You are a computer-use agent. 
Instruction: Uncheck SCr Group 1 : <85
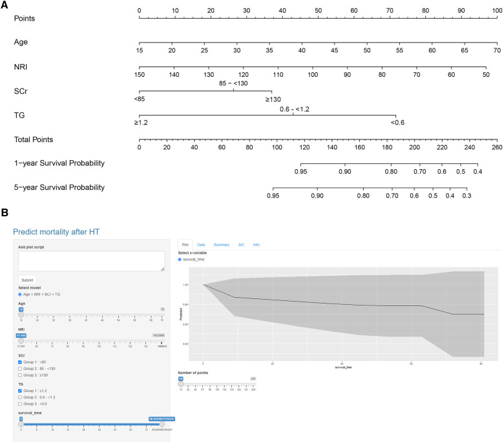(x=21, y=362)
